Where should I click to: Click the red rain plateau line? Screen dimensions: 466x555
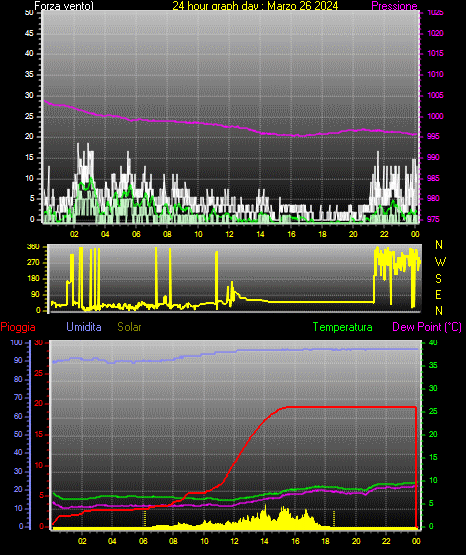[x=351, y=407]
